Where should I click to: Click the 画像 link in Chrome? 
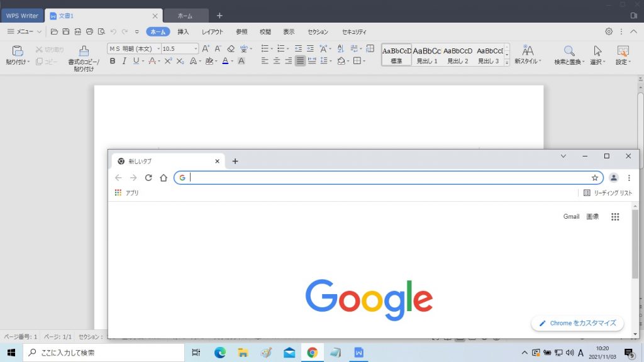click(x=592, y=217)
